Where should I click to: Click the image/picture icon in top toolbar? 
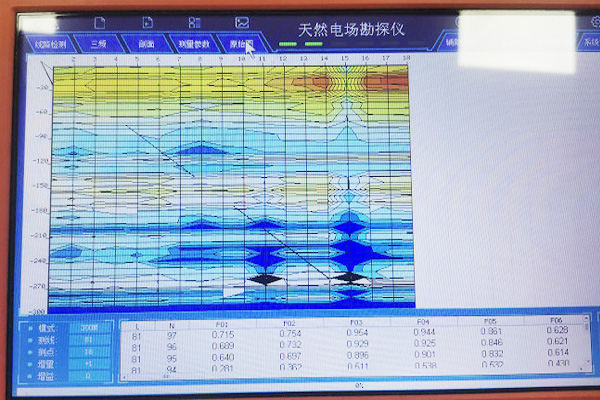point(241,22)
